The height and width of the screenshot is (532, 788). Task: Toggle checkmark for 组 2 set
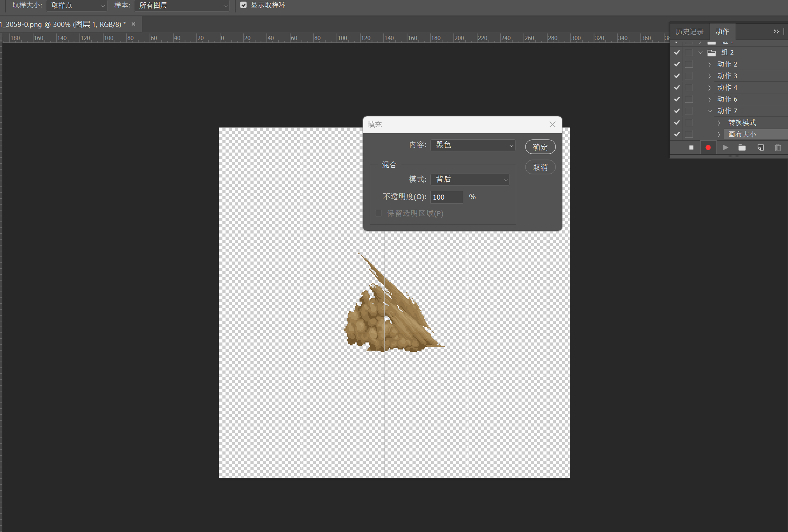pos(677,53)
